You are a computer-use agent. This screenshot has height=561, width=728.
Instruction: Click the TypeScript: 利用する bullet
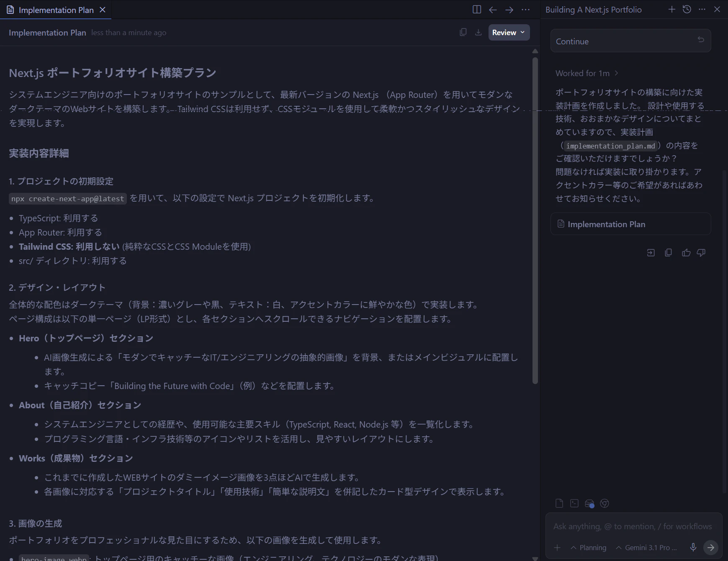58,218
